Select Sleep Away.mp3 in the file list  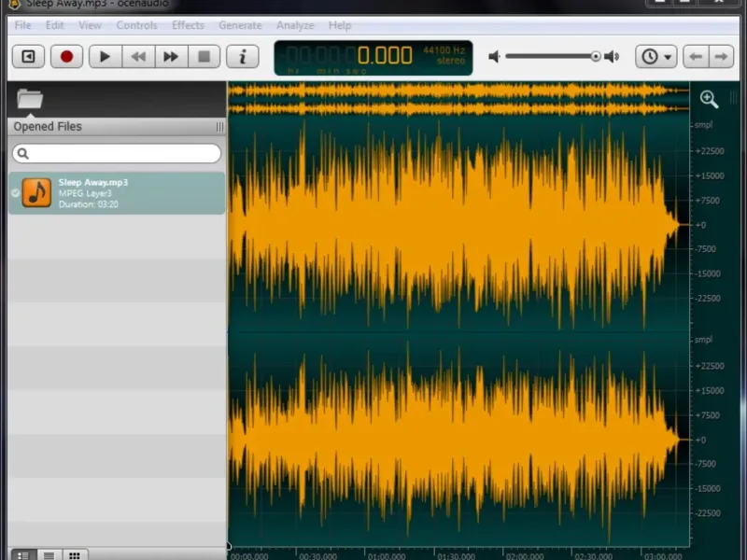point(117,193)
